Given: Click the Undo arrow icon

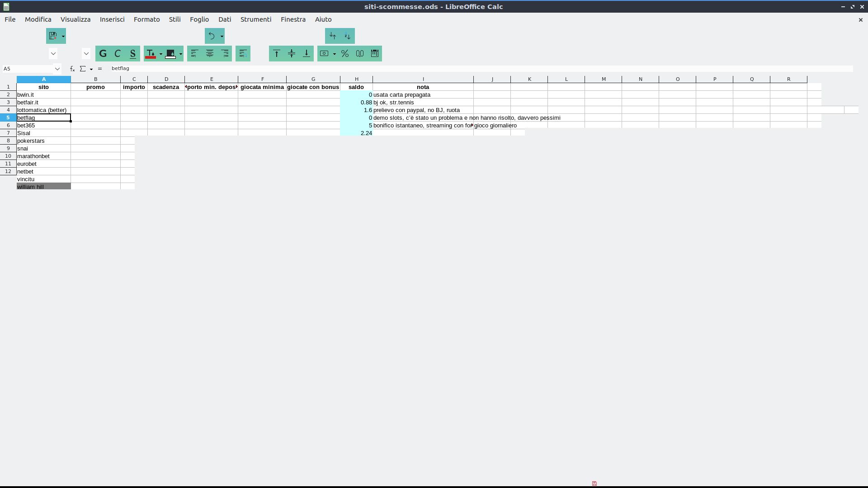Looking at the screenshot, I should [212, 36].
